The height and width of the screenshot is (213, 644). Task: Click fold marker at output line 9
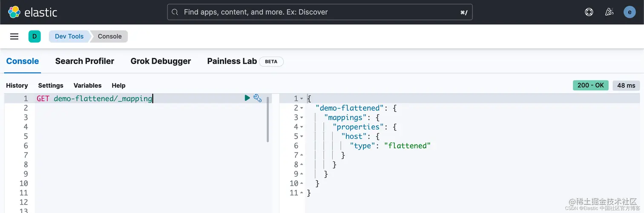click(302, 174)
